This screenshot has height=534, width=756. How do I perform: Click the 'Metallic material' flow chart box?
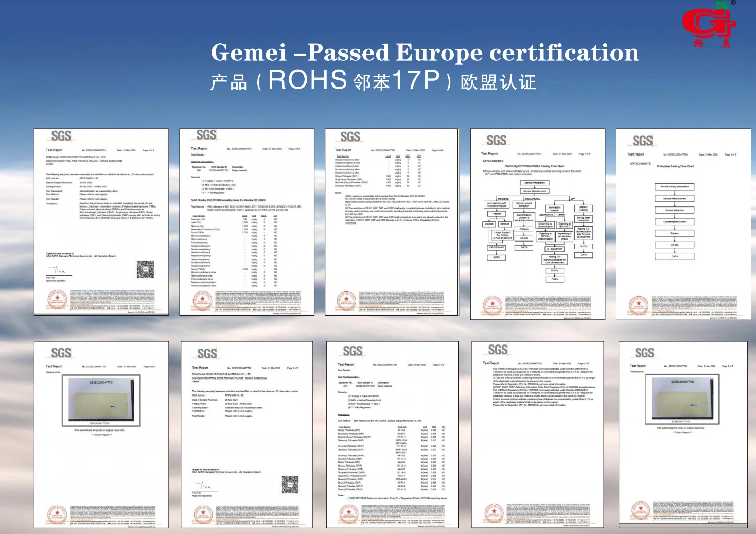[x=584, y=209]
